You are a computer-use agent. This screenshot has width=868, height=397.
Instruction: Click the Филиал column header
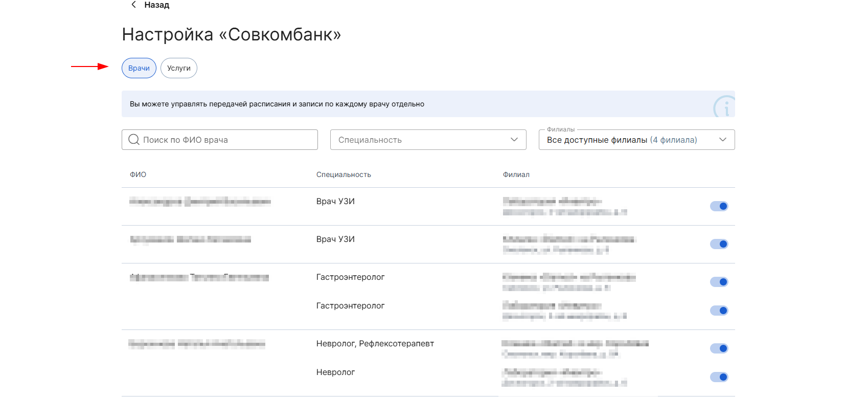coord(516,174)
